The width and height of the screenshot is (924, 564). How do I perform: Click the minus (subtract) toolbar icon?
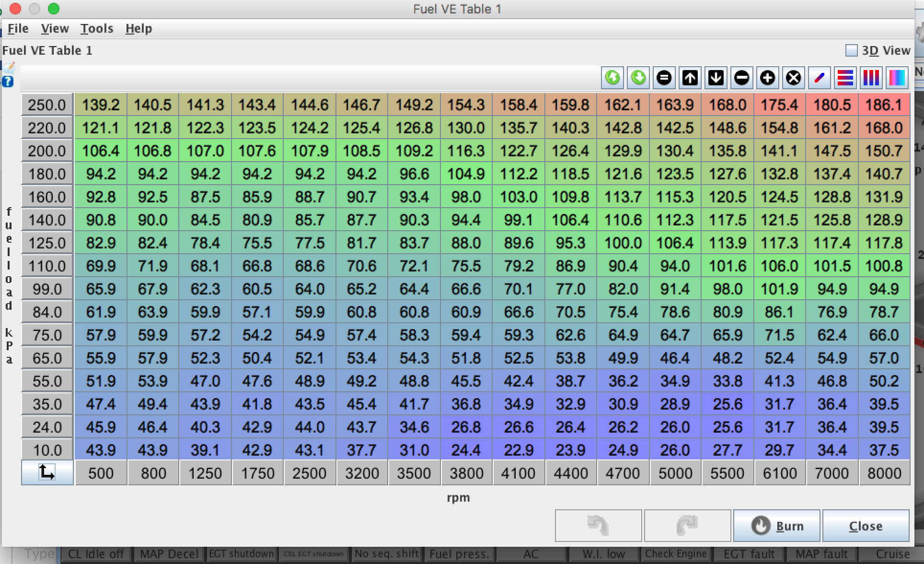coord(742,78)
